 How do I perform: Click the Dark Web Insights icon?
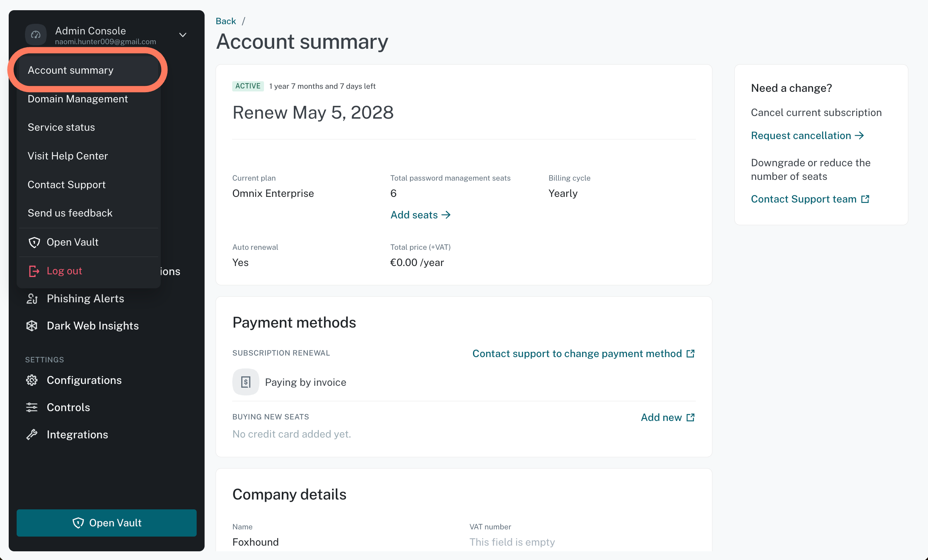pyautogui.click(x=32, y=326)
